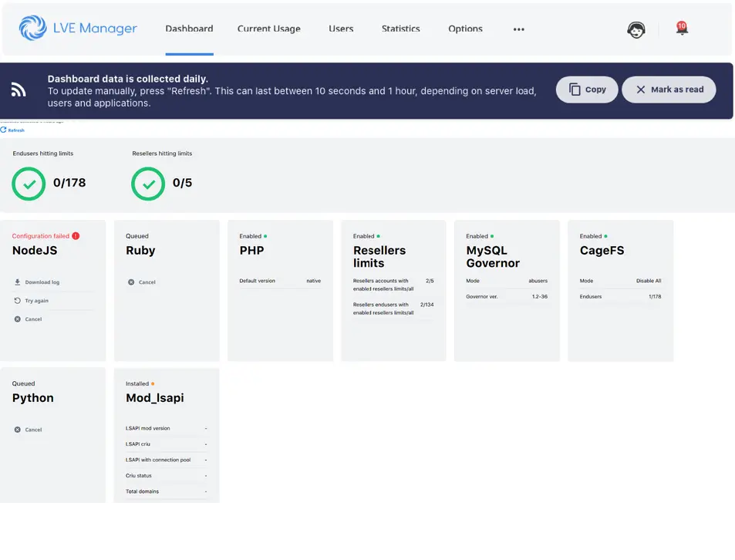Click the RSS feed icon in banner
This screenshot has height=560, width=735.
19,90
